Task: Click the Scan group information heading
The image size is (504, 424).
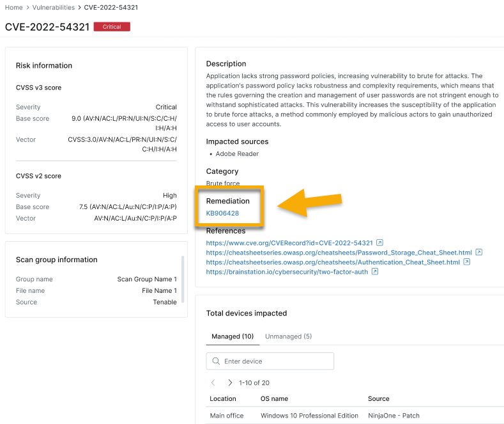Action: 57,260
